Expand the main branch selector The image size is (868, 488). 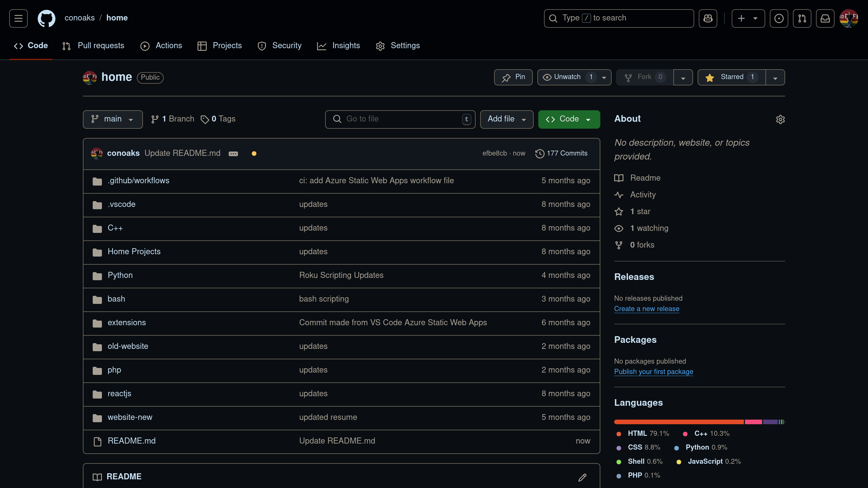click(x=113, y=119)
